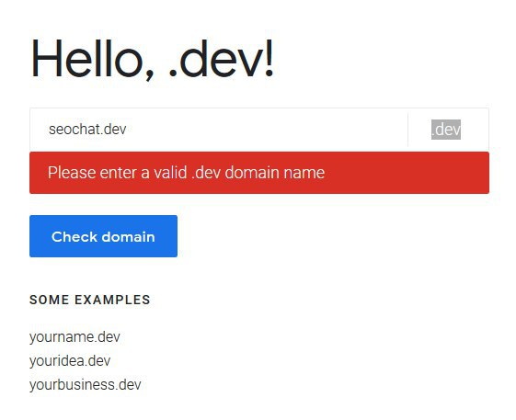This screenshot has width=516, height=420.
Task: Focus the seochat.dev domain input field
Action: click(x=219, y=130)
